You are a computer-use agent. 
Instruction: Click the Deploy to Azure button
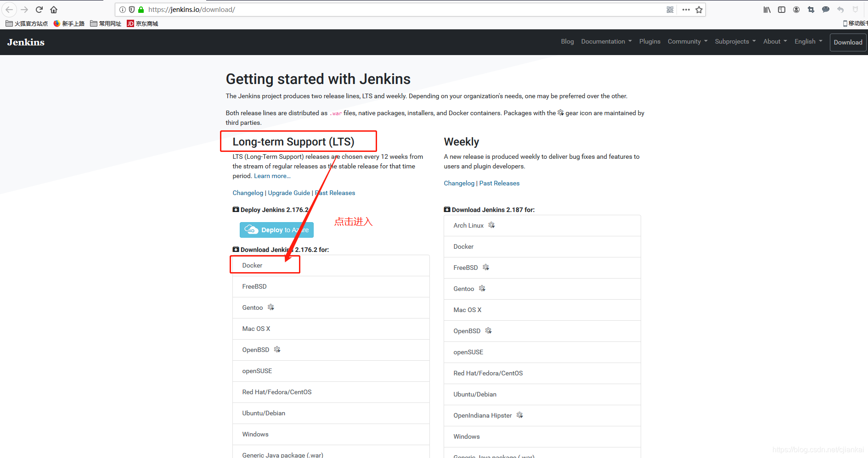point(276,230)
